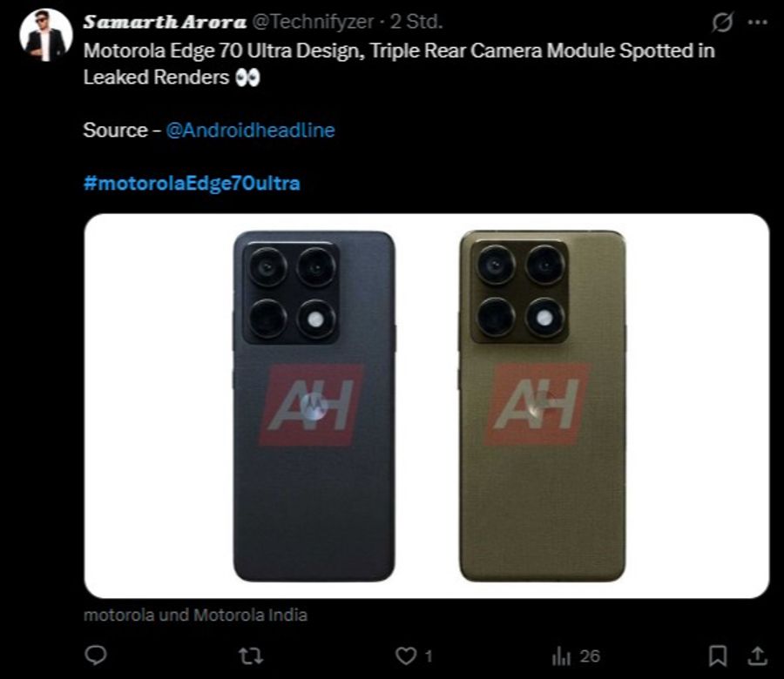
Task: Follow the #motorolaEdge70ultra hashtag link
Action: [190, 183]
